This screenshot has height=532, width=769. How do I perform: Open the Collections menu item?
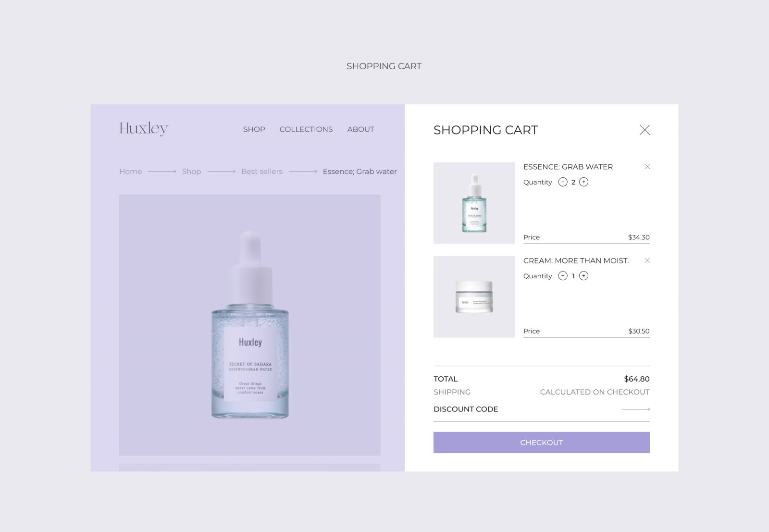pyautogui.click(x=306, y=129)
